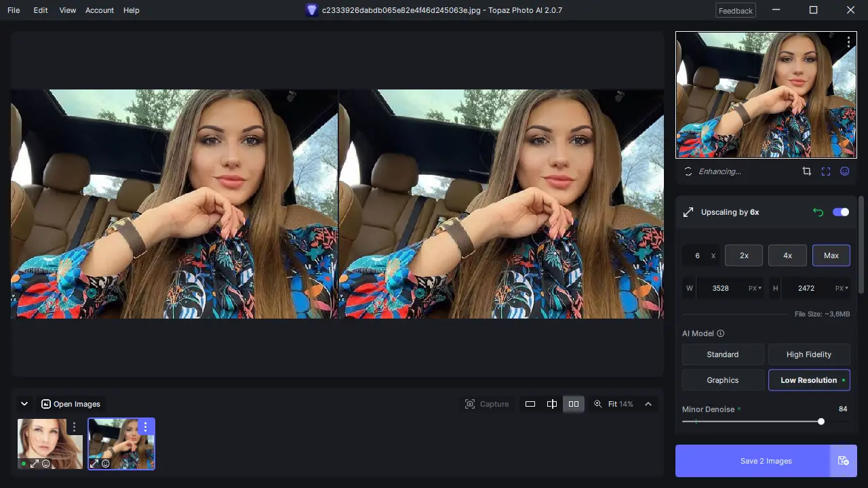Select the car selfie thumbnail in the tray
Image resolution: width=868 pixels, height=488 pixels.
tap(121, 444)
